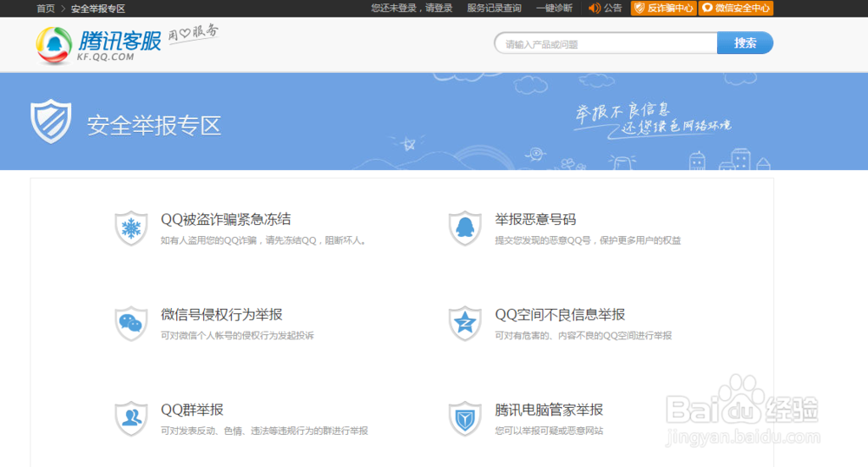The height and width of the screenshot is (467, 868).
Task: Click description 可对微信个人帐号的侵权行为发起投诉
Action: coord(237,335)
